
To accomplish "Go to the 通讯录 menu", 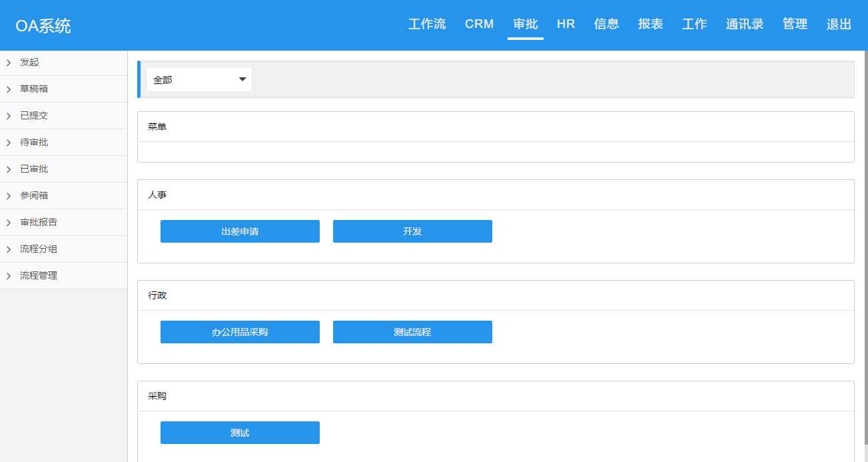I will tap(745, 25).
